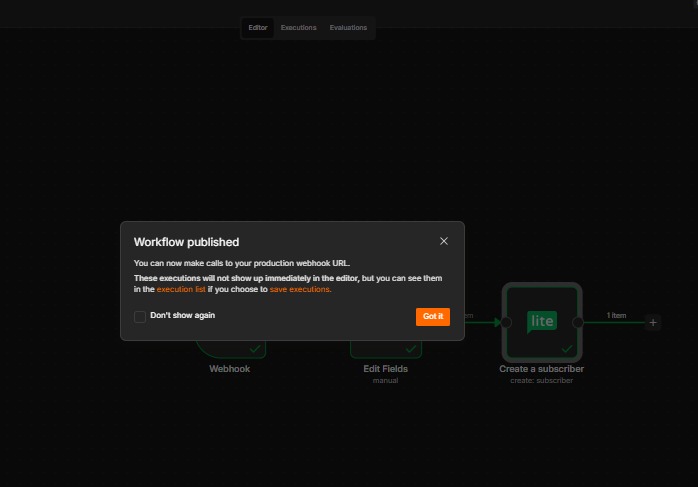Click the Webhook node checkmark icon
This screenshot has height=487, width=698.
pos(255,349)
